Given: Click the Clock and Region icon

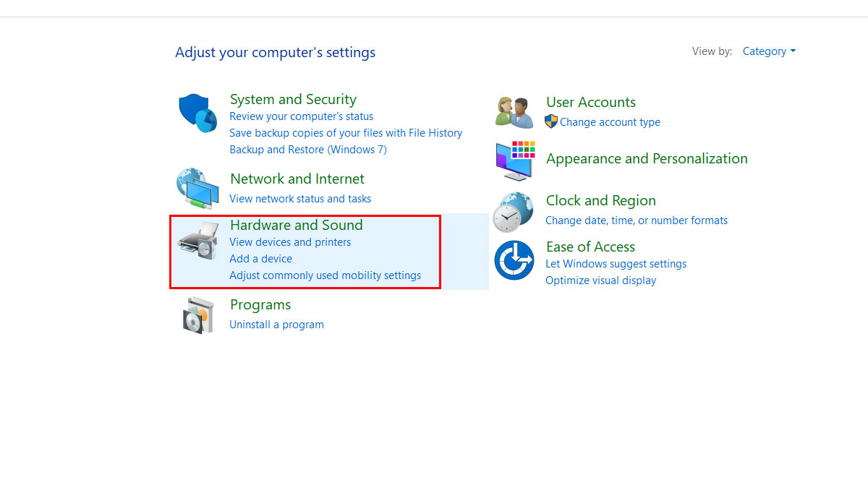Looking at the screenshot, I should click(x=513, y=211).
